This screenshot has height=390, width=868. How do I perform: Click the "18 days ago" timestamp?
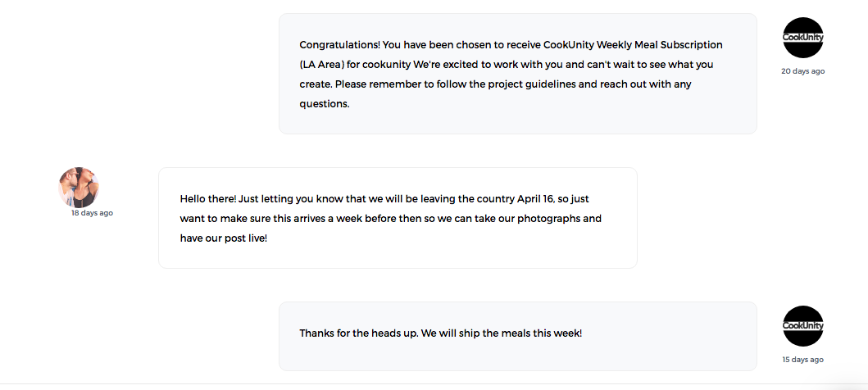[x=92, y=213]
